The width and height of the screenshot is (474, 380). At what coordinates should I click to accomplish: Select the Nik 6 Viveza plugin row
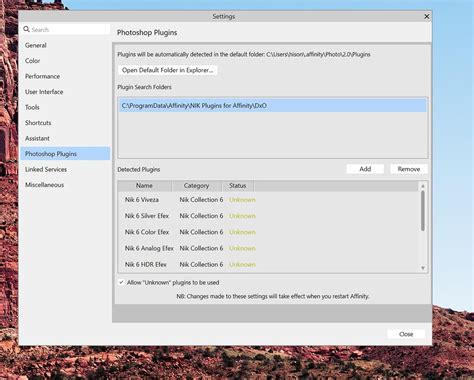click(x=268, y=200)
